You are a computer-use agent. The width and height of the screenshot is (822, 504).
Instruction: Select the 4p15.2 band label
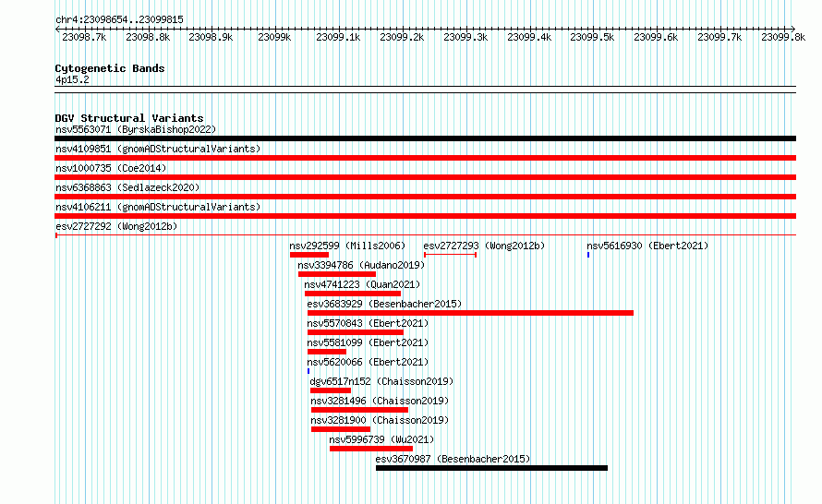pyautogui.click(x=72, y=80)
